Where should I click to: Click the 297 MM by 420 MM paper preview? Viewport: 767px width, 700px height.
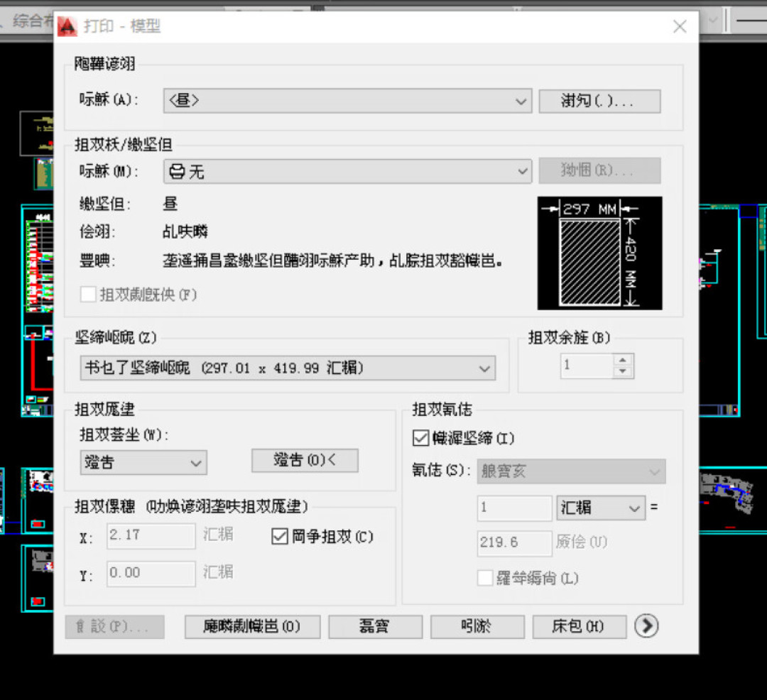(599, 253)
